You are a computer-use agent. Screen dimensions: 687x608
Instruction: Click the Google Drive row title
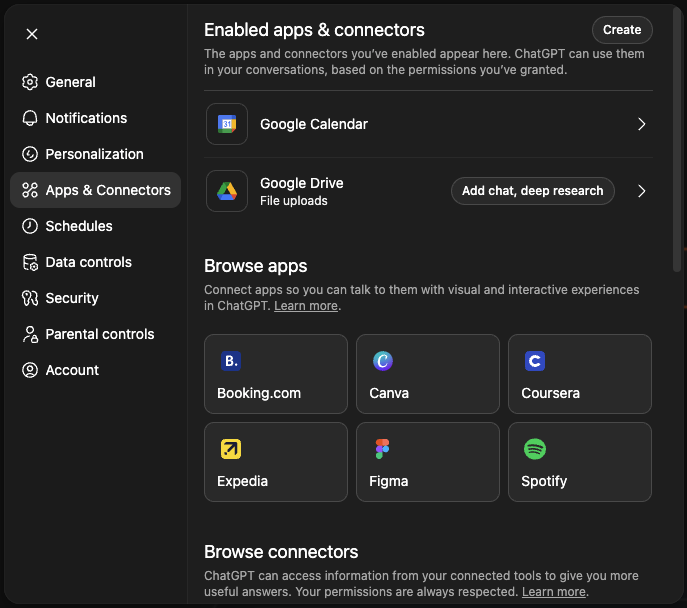pyautogui.click(x=301, y=183)
